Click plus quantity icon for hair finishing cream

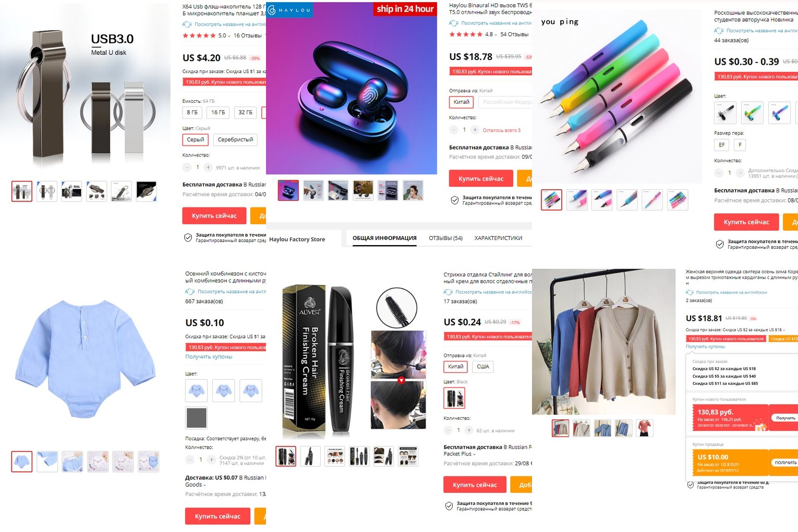[469, 430]
